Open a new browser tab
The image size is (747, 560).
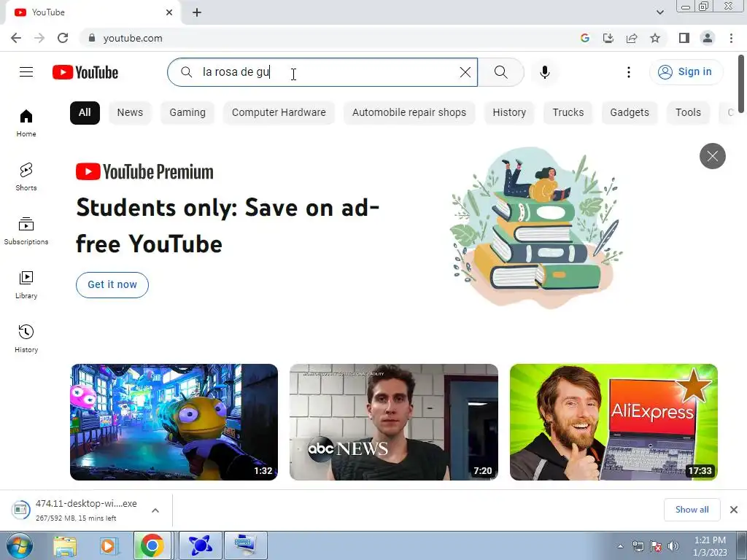pos(197,12)
